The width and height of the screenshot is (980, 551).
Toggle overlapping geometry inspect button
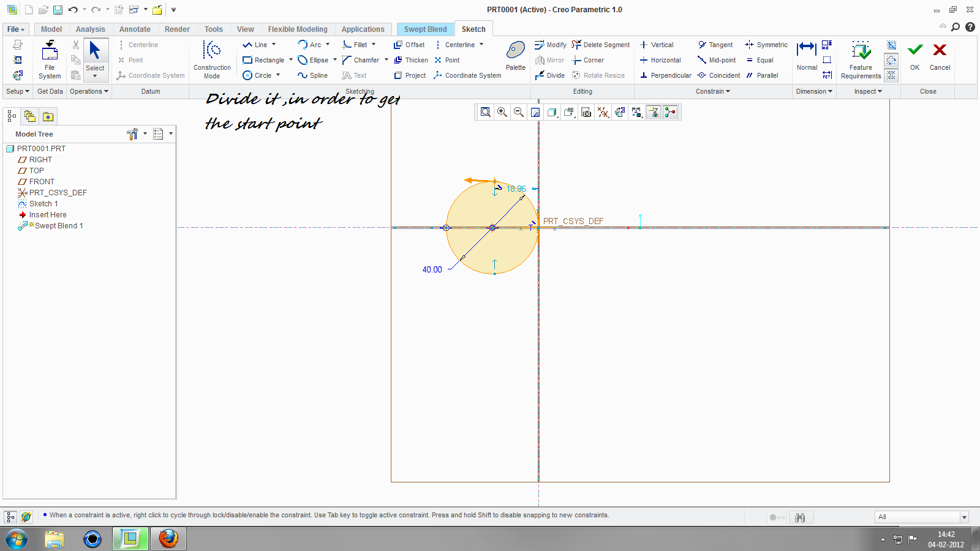[x=891, y=75]
